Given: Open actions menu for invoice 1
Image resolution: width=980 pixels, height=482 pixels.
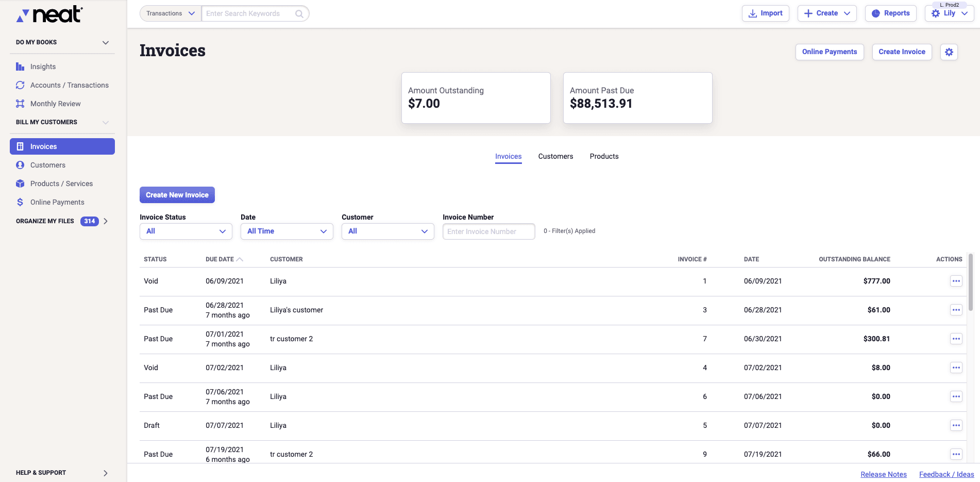Looking at the screenshot, I should click(x=956, y=281).
